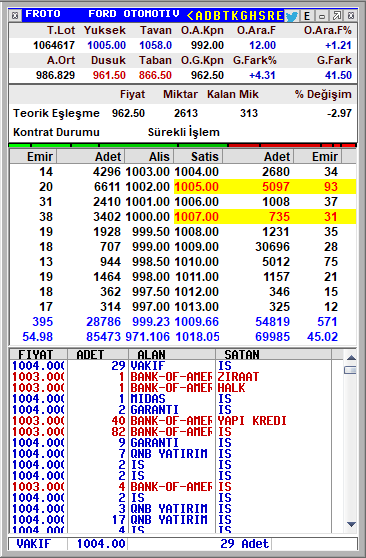
Task: Click the yellow '<' arrow in title bar
Action: [x=190, y=16]
